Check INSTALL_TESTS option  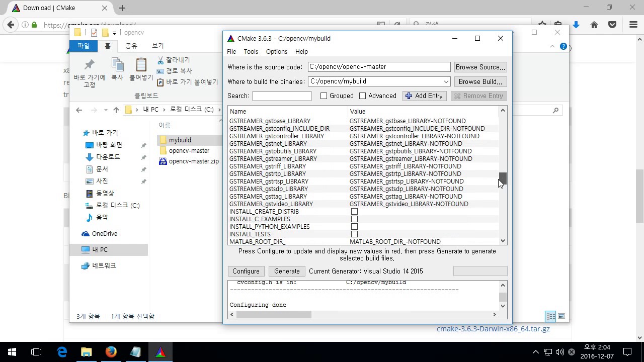354,234
